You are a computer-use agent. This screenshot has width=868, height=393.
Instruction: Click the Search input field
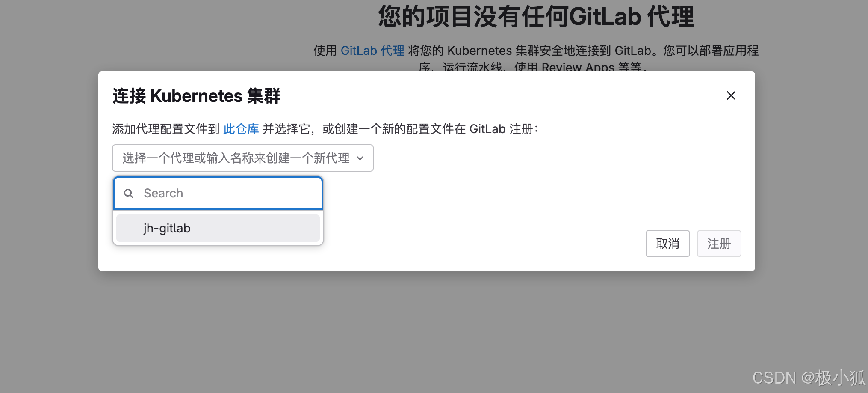coord(218,193)
